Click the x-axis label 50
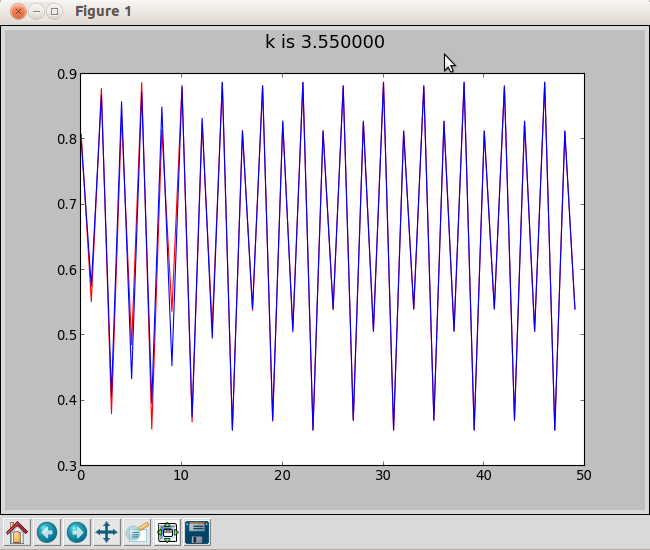 (584, 475)
